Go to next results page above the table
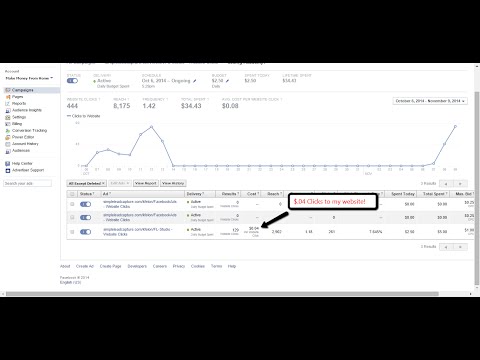 [x=460, y=184]
